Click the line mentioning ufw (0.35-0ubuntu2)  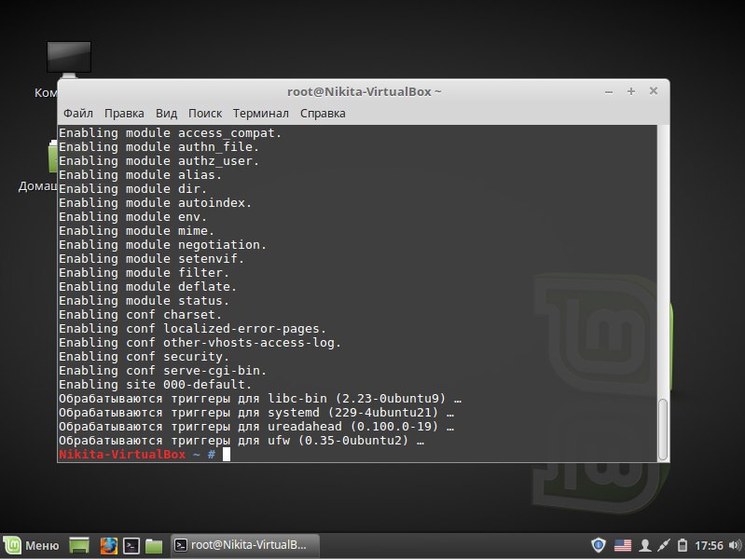coord(241,441)
